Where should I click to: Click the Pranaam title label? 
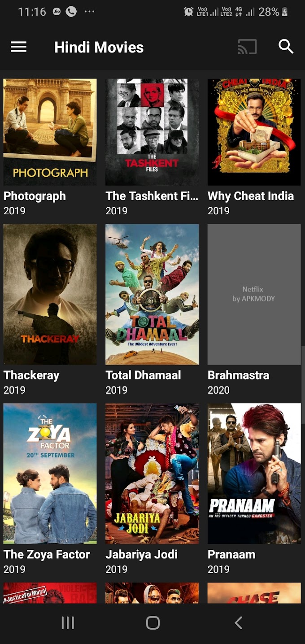[x=231, y=555]
